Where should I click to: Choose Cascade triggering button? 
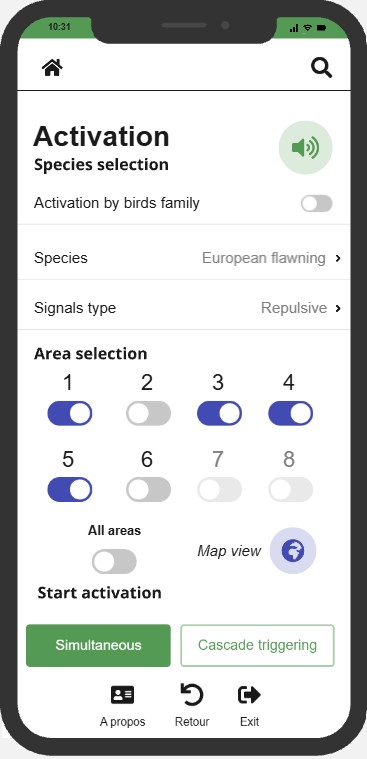tap(258, 645)
